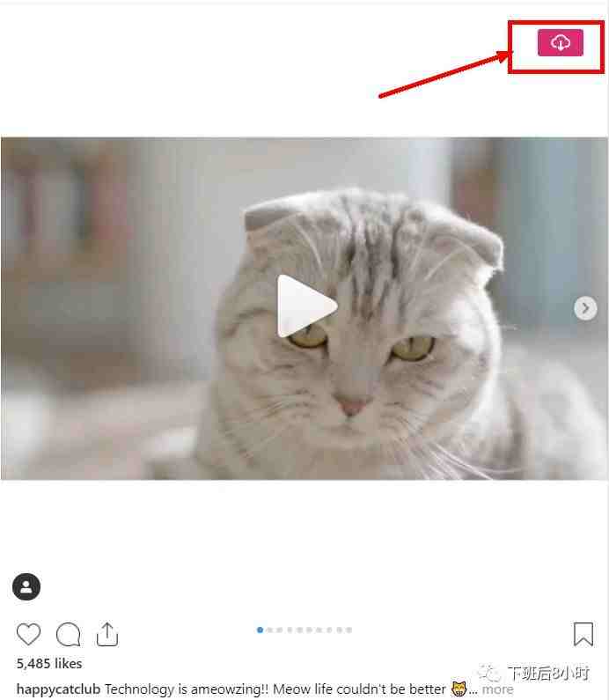Play the cat video
This screenshot has height=700, width=609.
[x=306, y=306]
